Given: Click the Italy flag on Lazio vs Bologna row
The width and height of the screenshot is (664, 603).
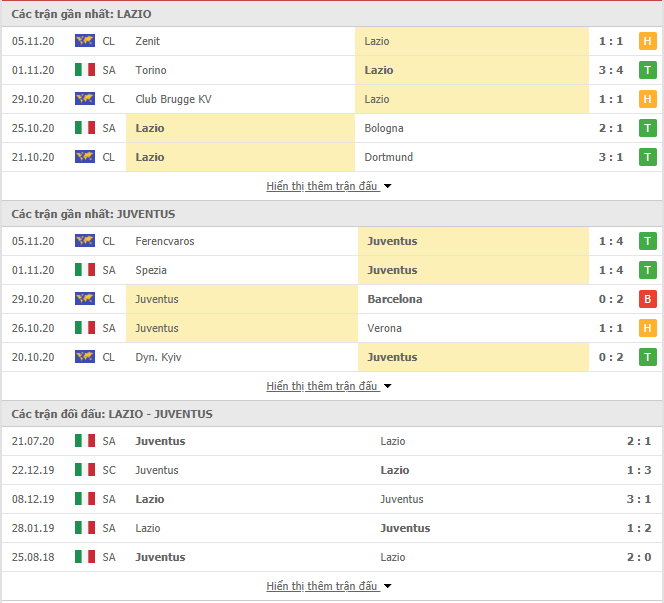Looking at the screenshot, I should [85, 127].
